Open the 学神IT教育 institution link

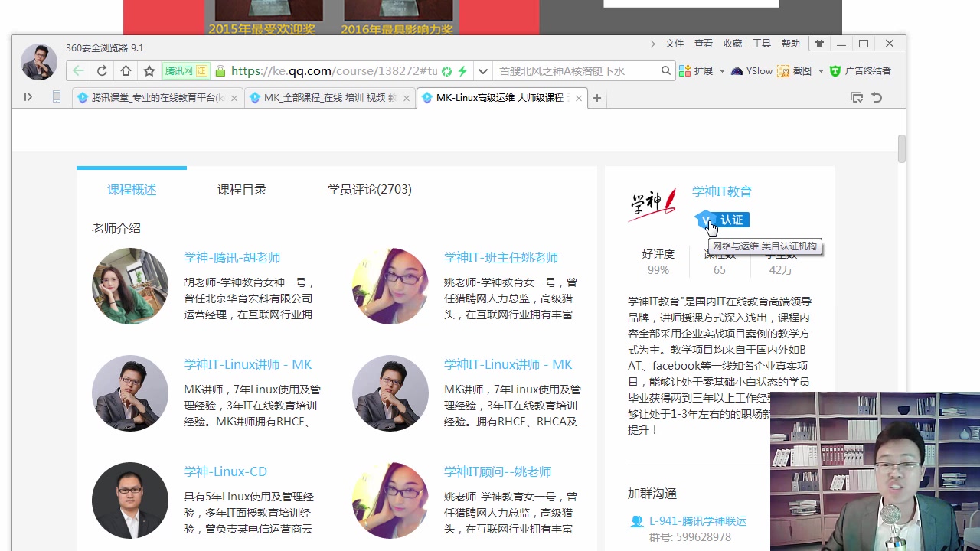pyautogui.click(x=720, y=191)
